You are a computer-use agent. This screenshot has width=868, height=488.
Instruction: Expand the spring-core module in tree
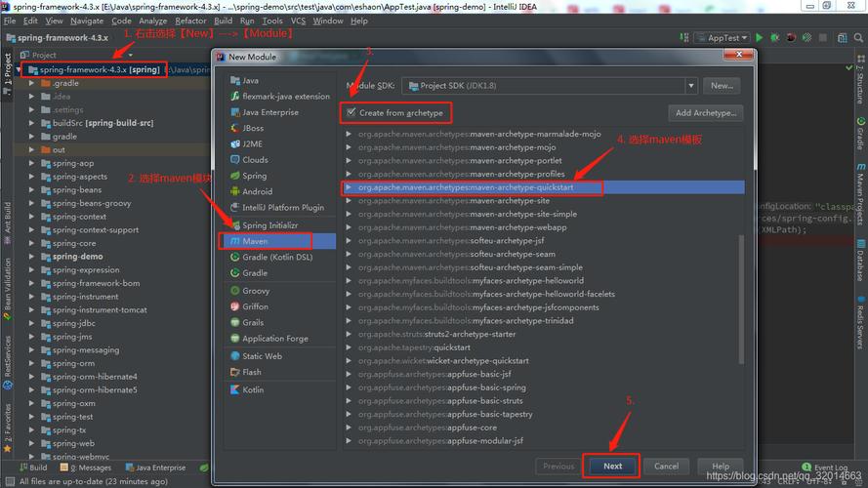pyautogui.click(x=31, y=243)
